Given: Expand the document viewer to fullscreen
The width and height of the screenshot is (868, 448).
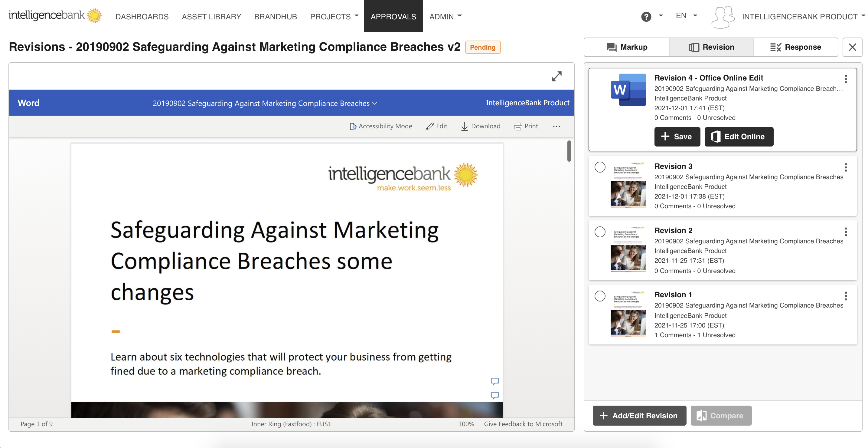Looking at the screenshot, I should 556,76.
